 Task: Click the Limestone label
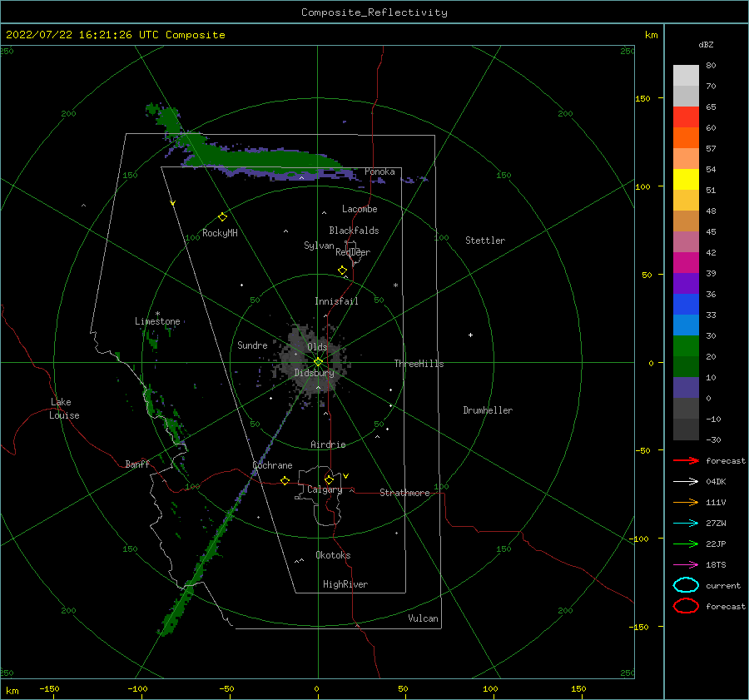coord(157,321)
